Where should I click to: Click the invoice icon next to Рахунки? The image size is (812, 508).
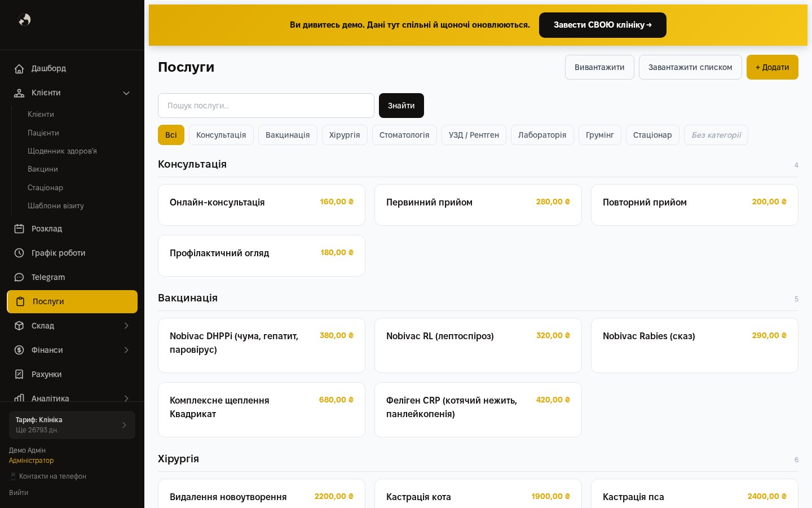19,374
